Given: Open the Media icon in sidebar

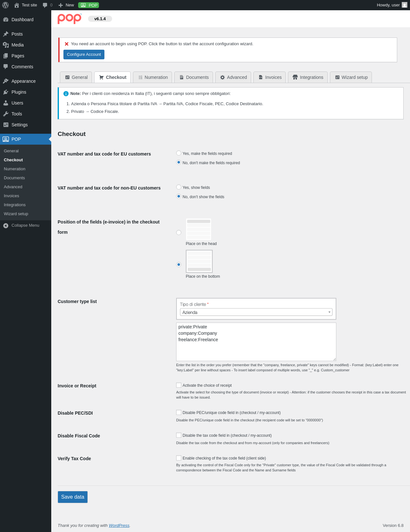Looking at the screenshot, I should pos(6,45).
